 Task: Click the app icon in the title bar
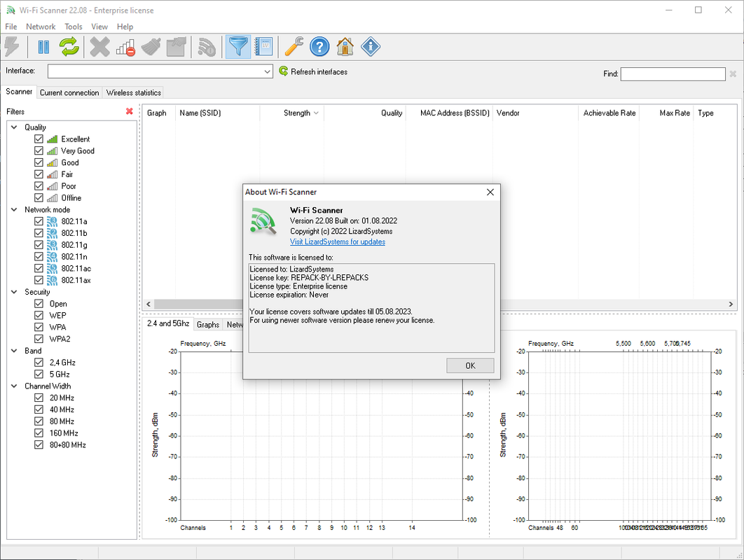coord(11,10)
